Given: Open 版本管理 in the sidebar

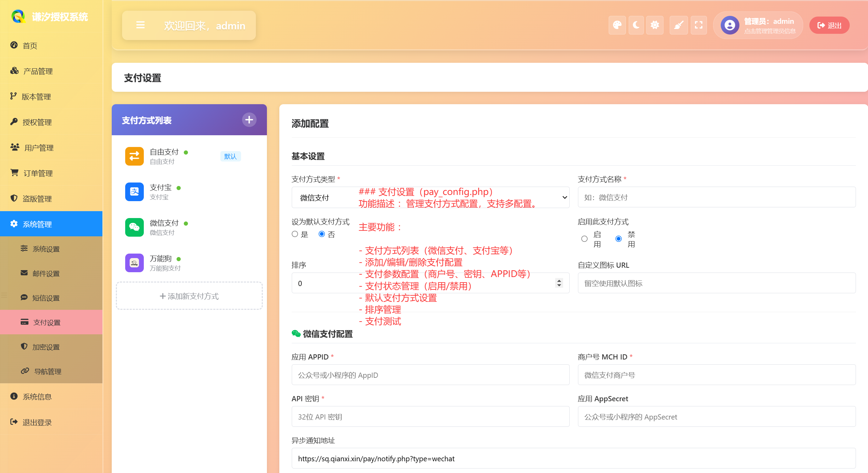Looking at the screenshot, I should [51, 97].
